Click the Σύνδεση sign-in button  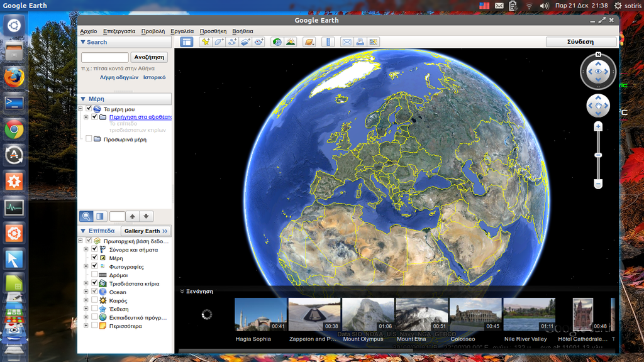click(x=580, y=42)
